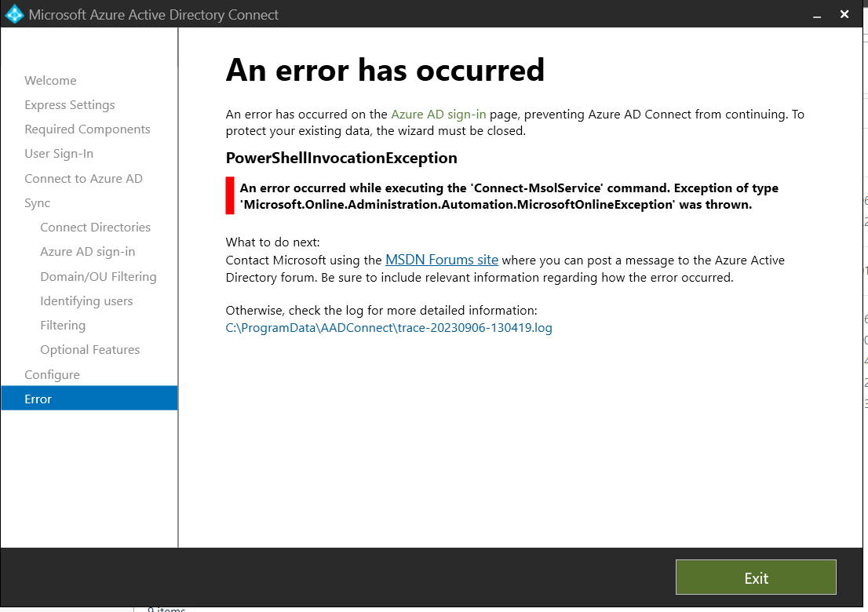Select the Welcome step in sidebar
This screenshot has height=612, width=868.
coord(50,80)
